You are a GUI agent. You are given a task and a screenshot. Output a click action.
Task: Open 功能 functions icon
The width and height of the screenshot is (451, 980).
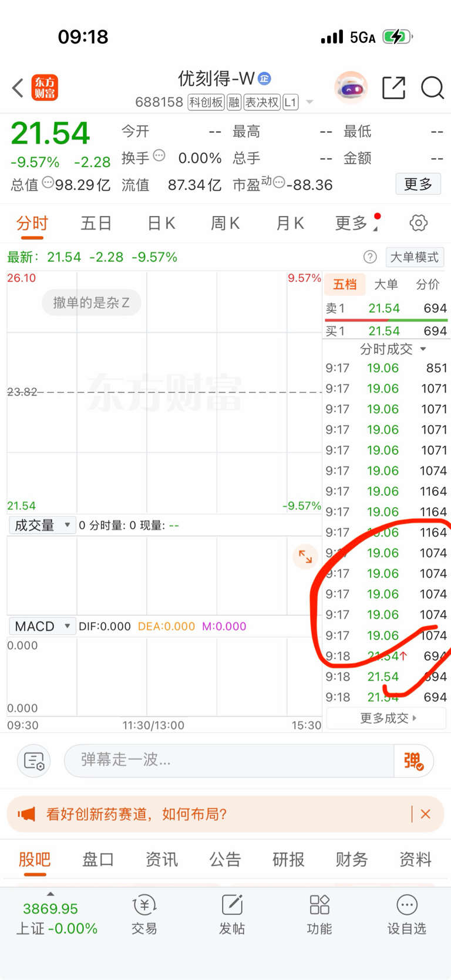pyautogui.click(x=319, y=914)
